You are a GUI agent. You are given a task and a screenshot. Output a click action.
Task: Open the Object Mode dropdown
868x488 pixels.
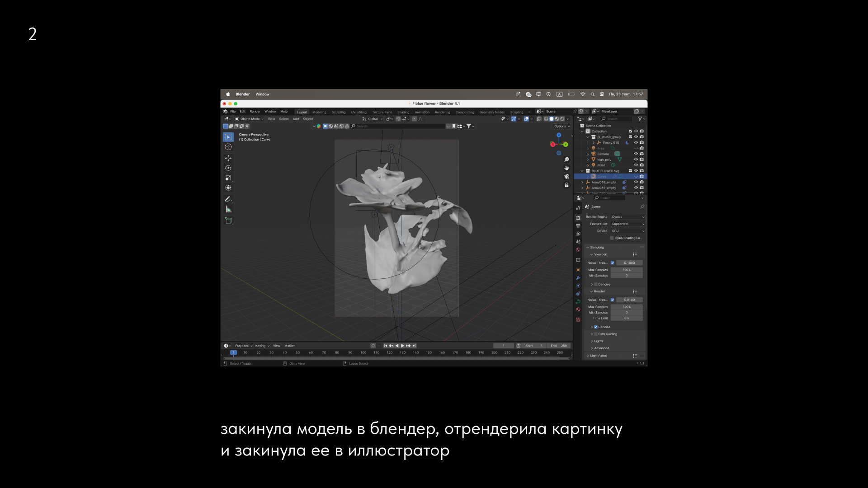(249, 119)
